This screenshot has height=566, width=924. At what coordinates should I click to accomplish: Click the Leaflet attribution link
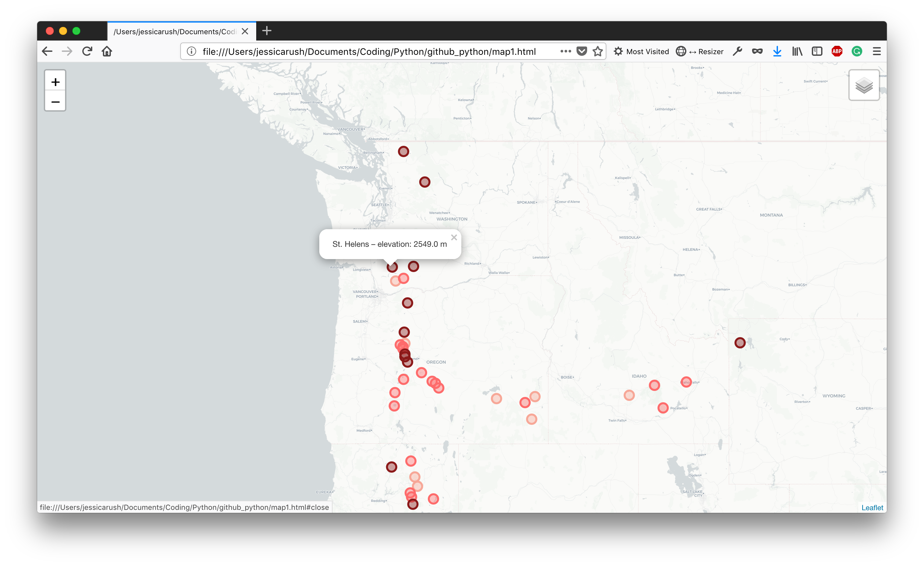coord(872,508)
